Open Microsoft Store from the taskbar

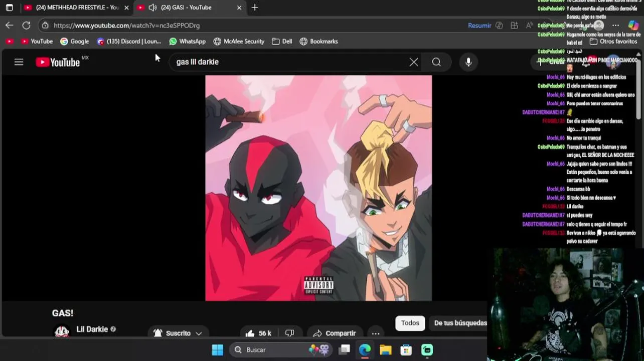point(406,350)
